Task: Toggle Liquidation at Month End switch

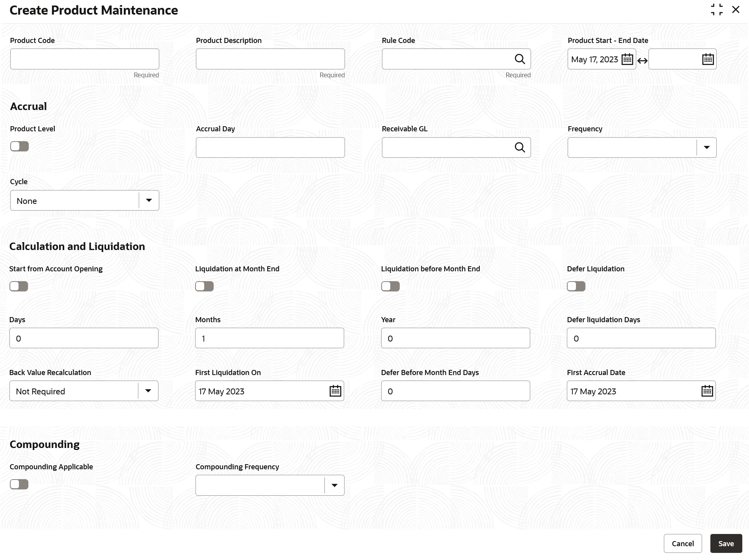Action: click(x=204, y=286)
